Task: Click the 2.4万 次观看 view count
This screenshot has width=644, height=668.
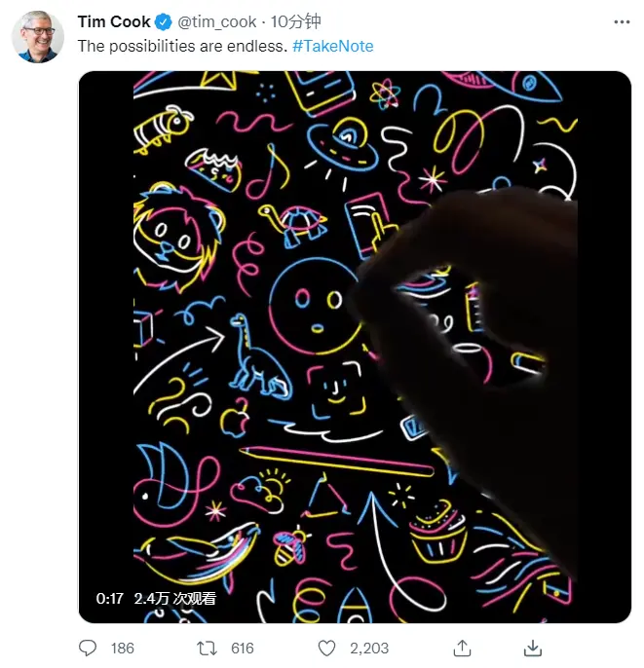Action: [x=174, y=599]
